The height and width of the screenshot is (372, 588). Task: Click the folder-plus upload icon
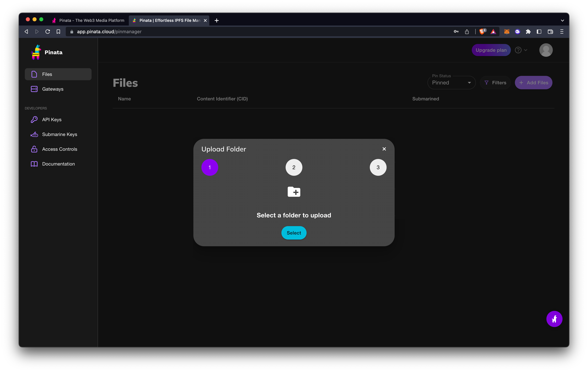pyautogui.click(x=294, y=192)
